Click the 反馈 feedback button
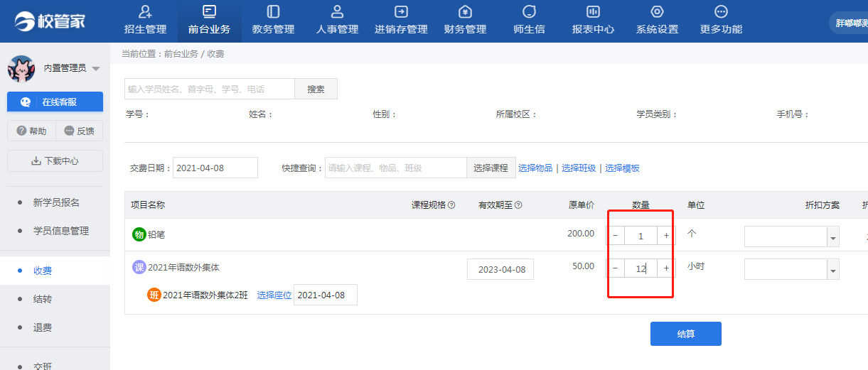This screenshot has width=868, height=370. pos(79,131)
